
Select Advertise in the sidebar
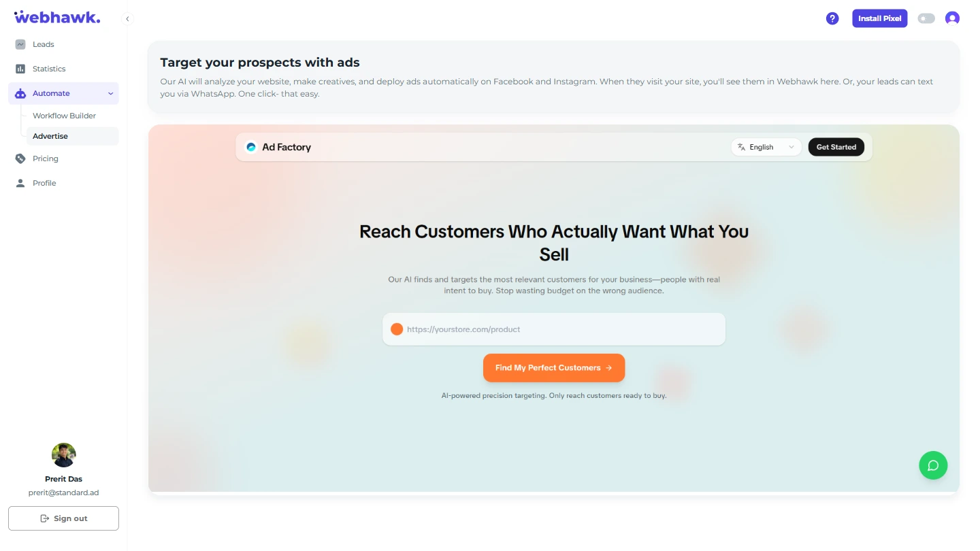click(x=50, y=136)
